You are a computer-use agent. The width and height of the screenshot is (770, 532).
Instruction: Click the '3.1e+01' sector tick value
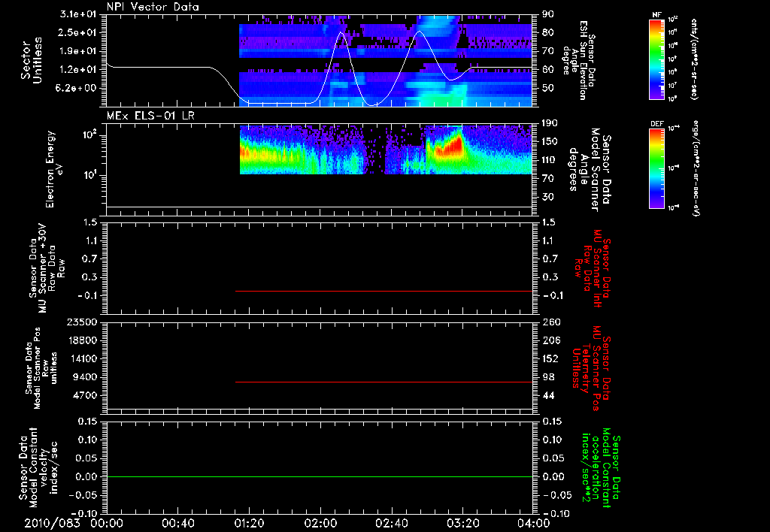[78, 14]
